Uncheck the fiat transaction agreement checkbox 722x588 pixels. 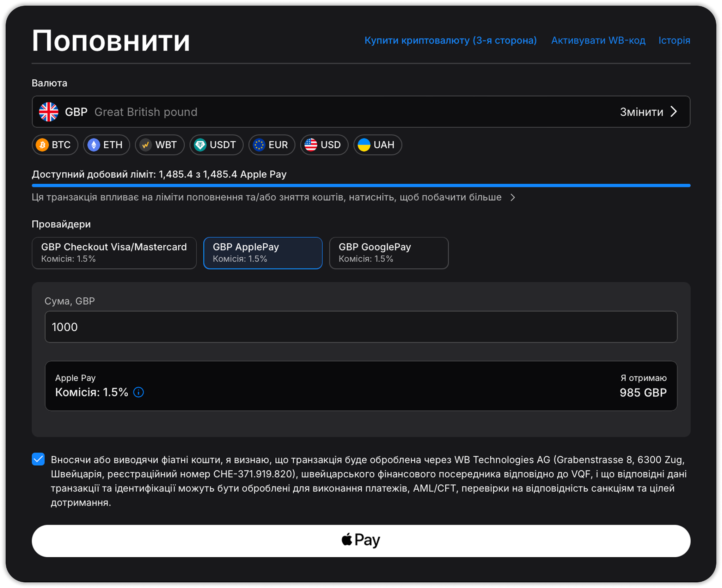click(38, 459)
